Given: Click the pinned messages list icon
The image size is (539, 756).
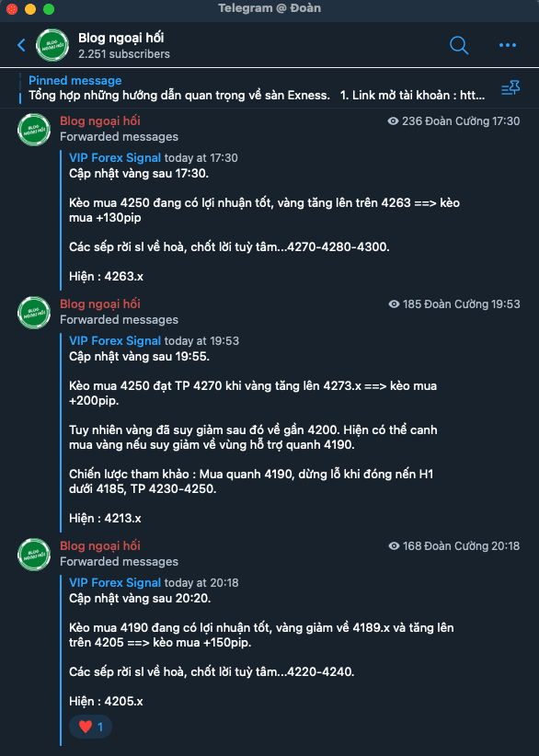Looking at the screenshot, I should pyautogui.click(x=510, y=87).
